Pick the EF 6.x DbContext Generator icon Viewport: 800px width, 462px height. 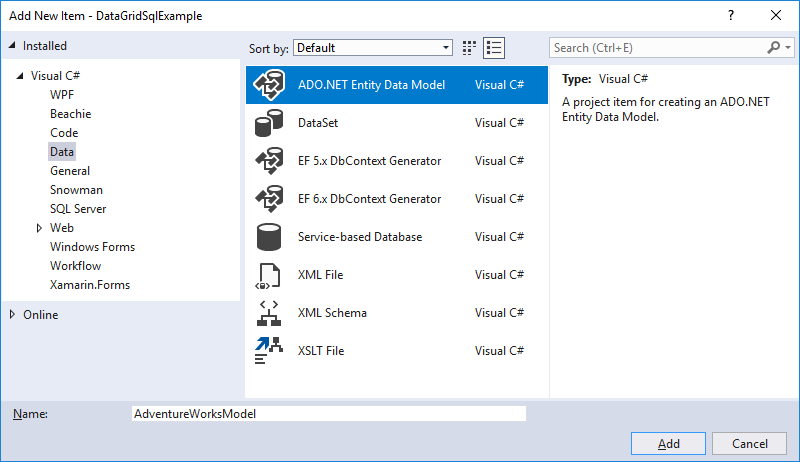click(269, 199)
